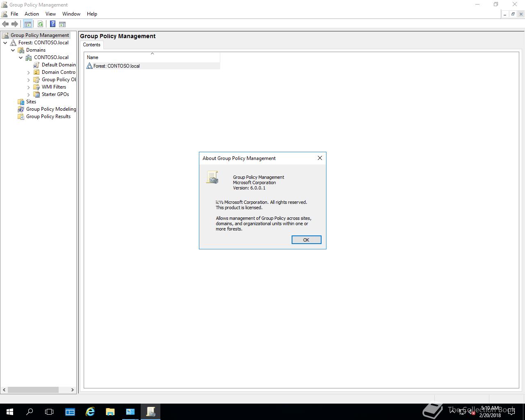Click the Back arrow in the toolbar
Screen dimensions: 525x420
pyautogui.click(x=5, y=24)
